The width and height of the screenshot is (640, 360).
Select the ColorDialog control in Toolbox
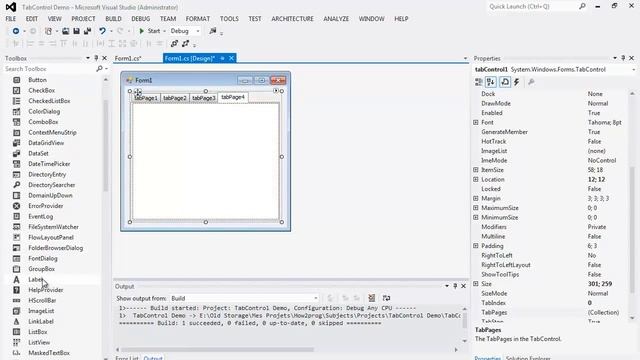click(44, 111)
